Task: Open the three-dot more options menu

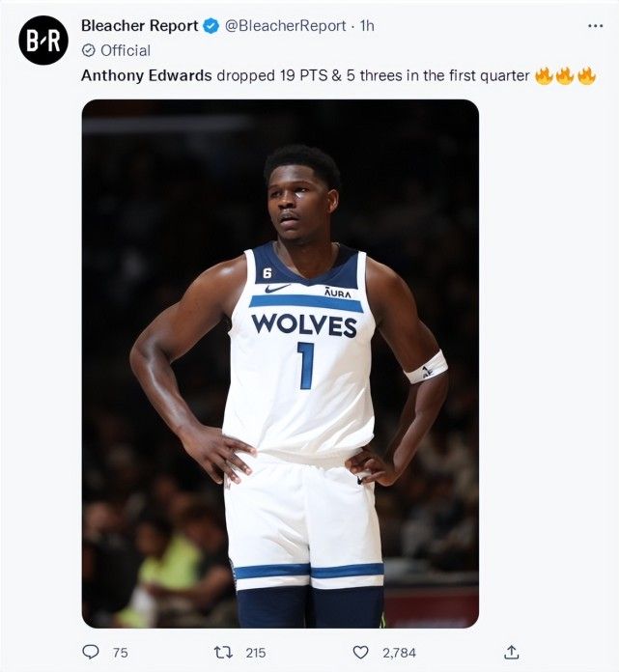Action: [x=595, y=26]
